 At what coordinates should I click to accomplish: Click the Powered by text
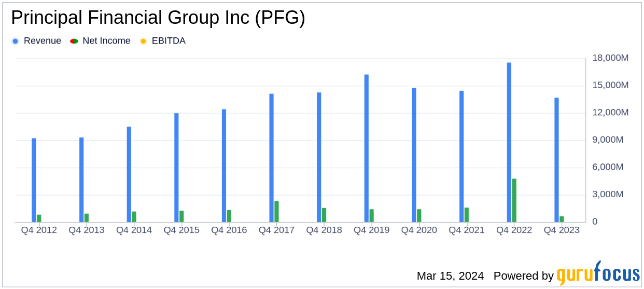pos(523,276)
